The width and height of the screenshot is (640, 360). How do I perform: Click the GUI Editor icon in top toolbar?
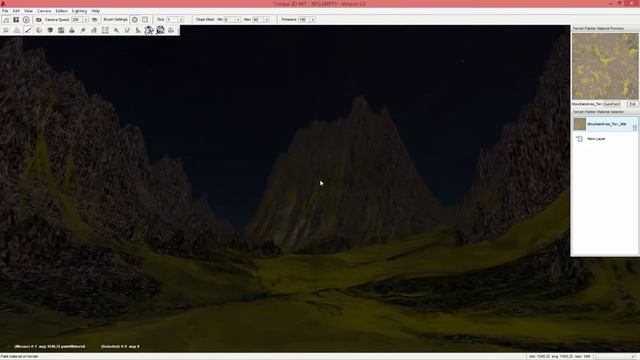click(16, 20)
